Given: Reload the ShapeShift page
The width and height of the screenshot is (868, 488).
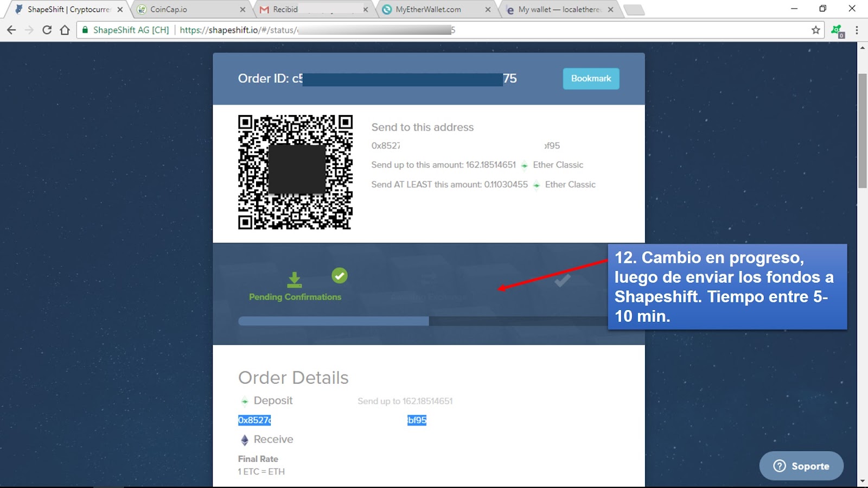Looking at the screenshot, I should (47, 30).
